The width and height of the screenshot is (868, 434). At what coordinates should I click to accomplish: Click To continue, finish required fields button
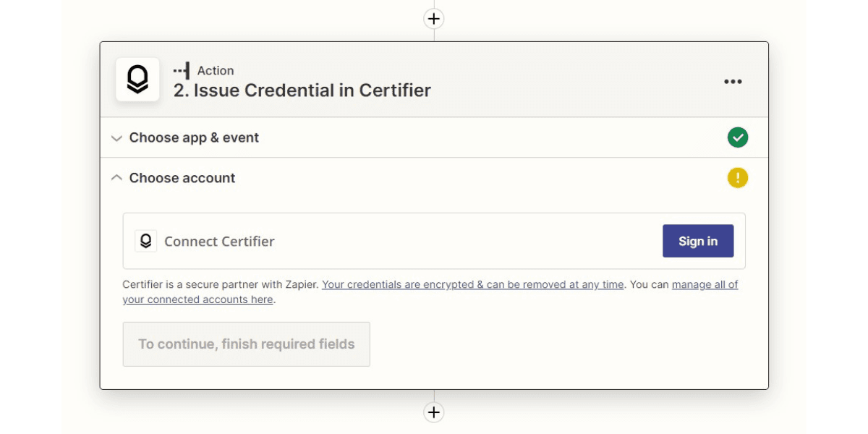coord(247,344)
